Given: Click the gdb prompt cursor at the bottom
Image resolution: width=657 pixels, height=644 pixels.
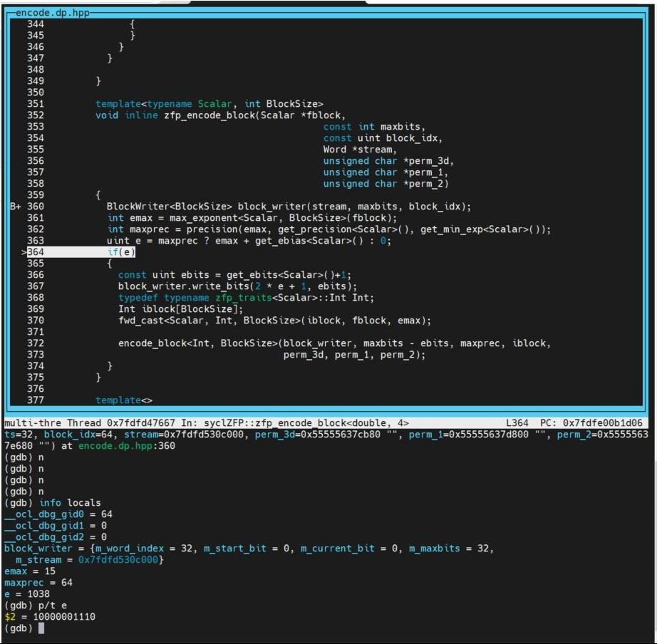Looking at the screenshot, I should pos(41,628).
